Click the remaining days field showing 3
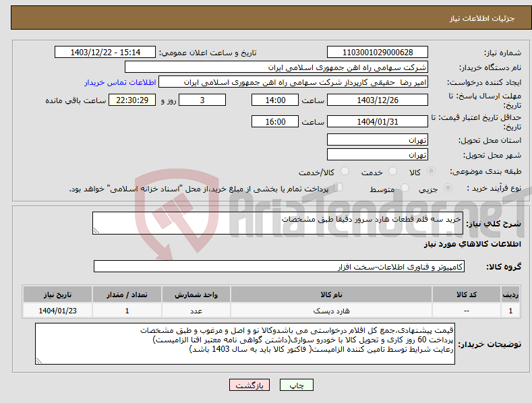 [202, 100]
